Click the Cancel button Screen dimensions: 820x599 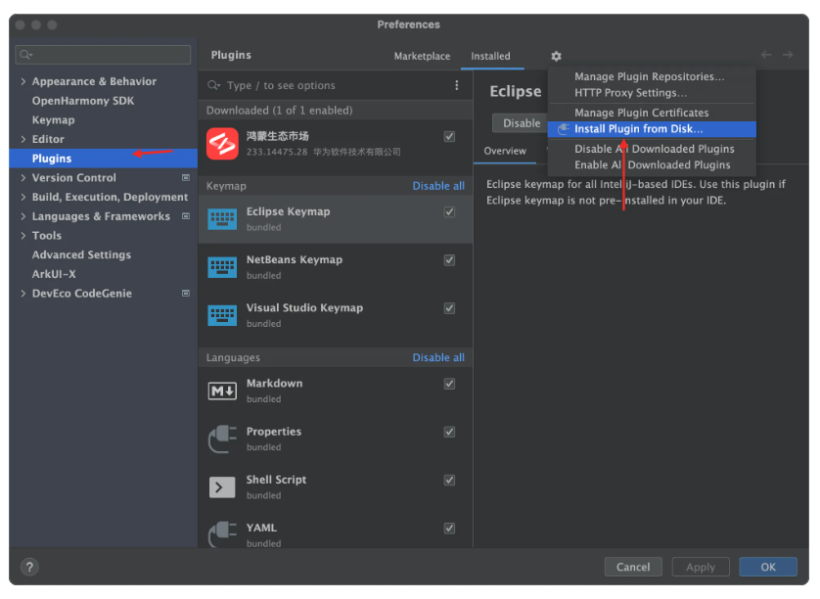coord(633,567)
